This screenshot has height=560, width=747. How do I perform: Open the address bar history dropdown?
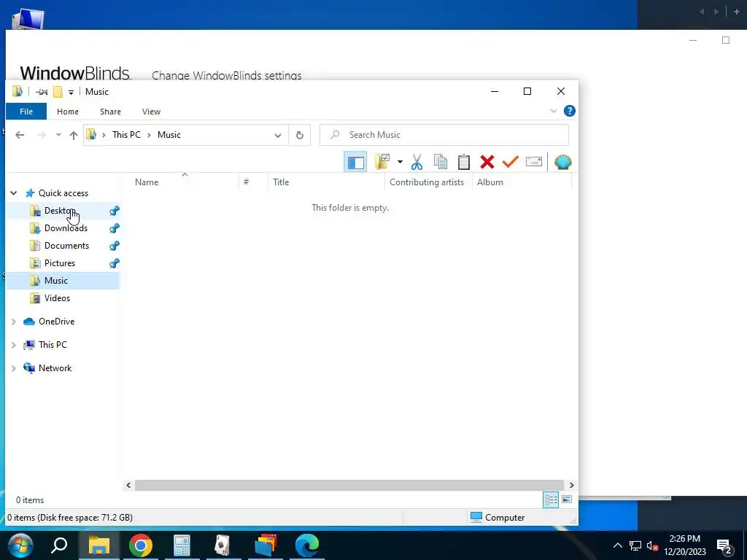click(278, 135)
